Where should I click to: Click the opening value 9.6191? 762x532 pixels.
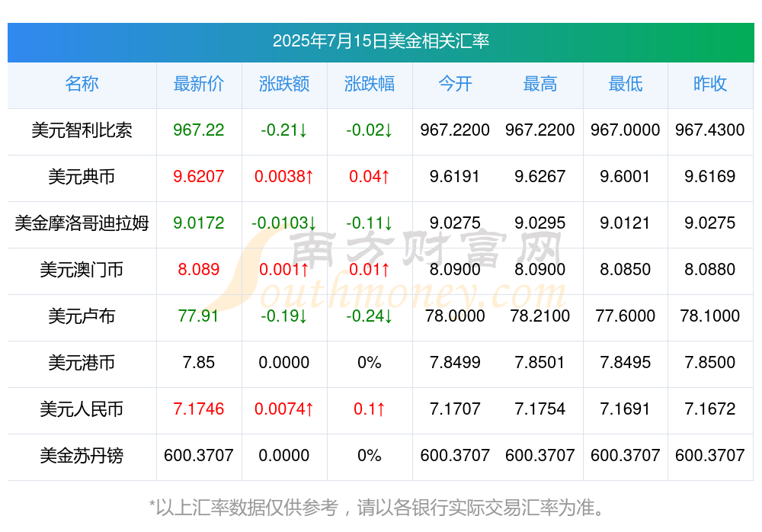click(x=455, y=177)
